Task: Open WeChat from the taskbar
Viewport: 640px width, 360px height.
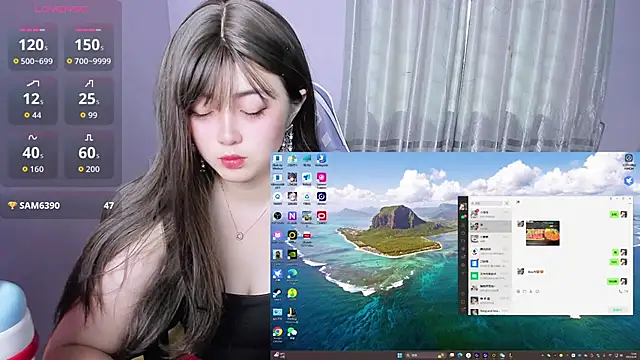Action: click(x=502, y=356)
